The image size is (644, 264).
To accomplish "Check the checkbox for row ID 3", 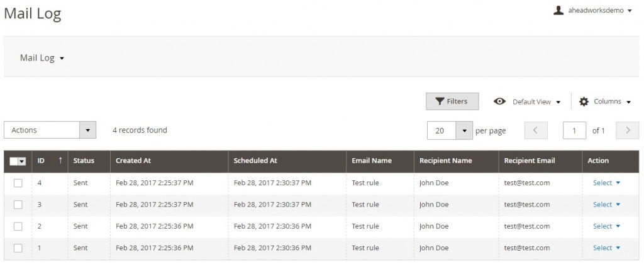I will pos(18,204).
